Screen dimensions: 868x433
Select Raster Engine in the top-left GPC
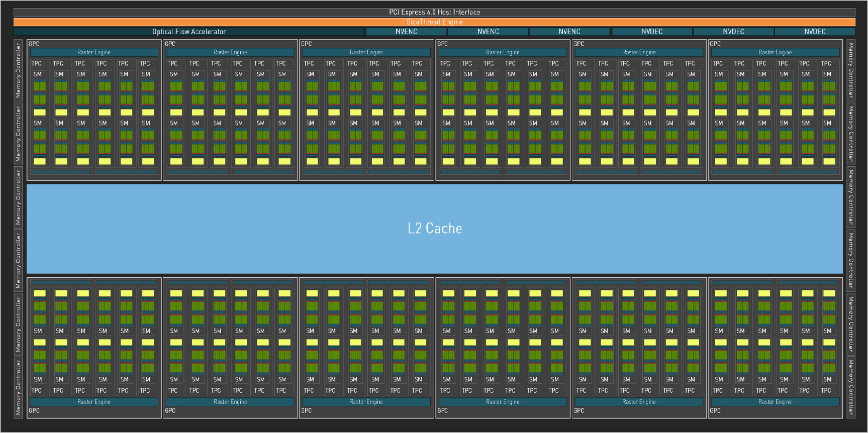click(94, 52)
